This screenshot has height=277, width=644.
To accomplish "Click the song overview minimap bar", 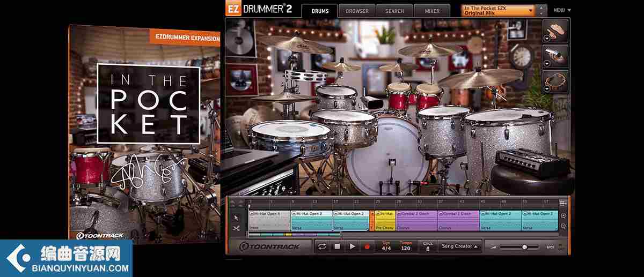I will tap(294, 234).
